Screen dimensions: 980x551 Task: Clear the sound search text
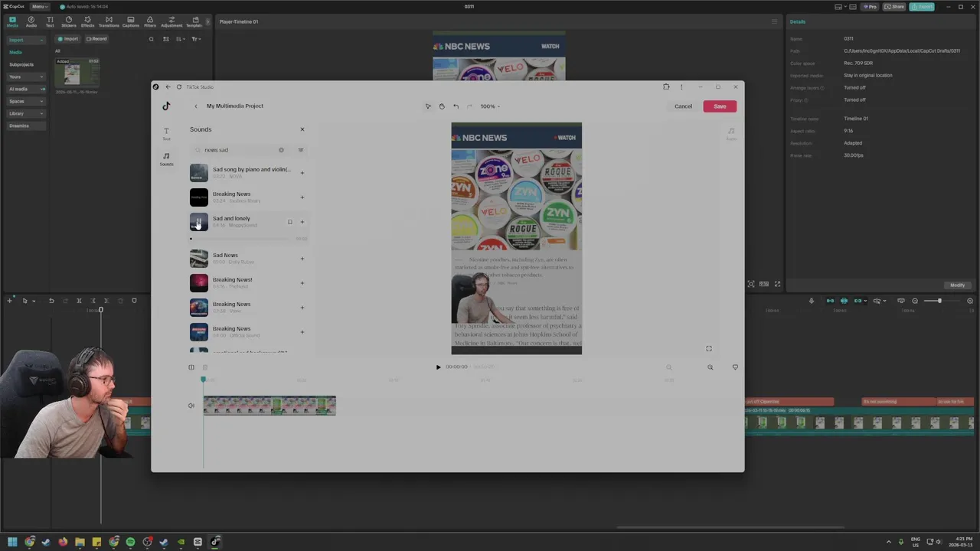(281, 150)
